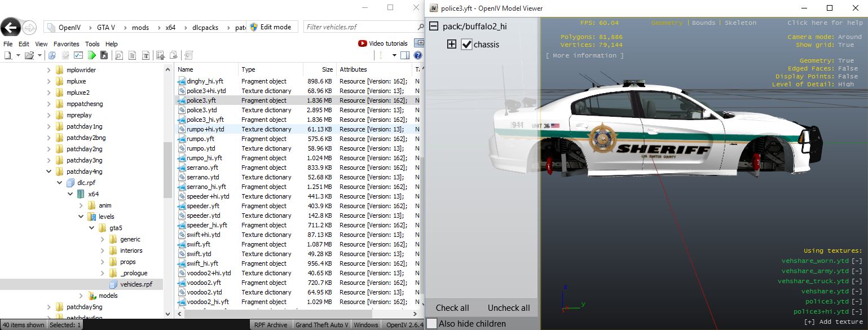The image size is (868, 330).
Task: Open the view options dropdown arrow
Action: tap(395, 55)
